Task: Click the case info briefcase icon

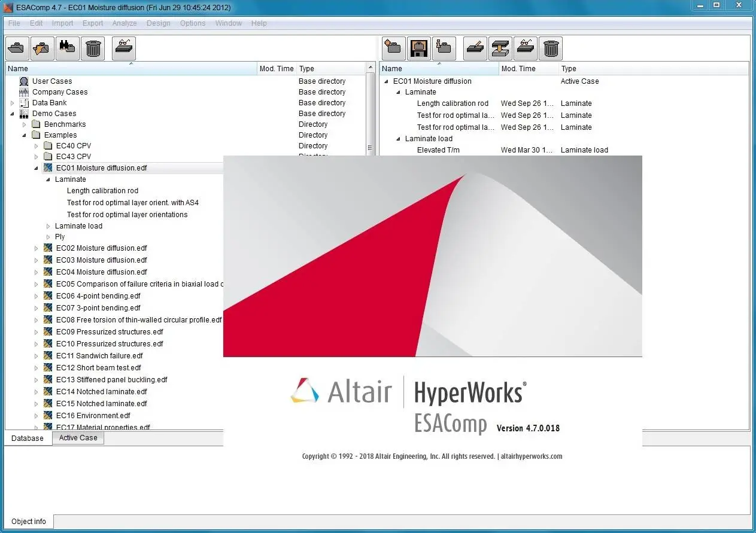Action: click(x=444, y=48)
